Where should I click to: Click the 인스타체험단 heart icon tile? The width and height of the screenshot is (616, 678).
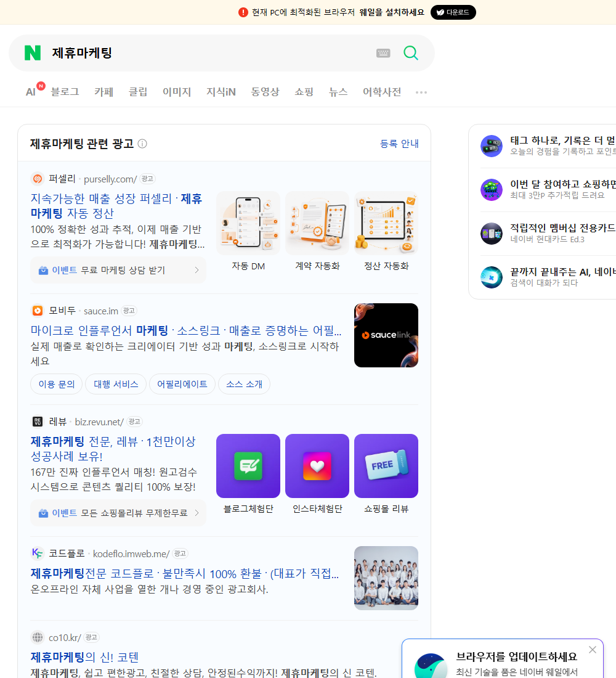[x=317, y=466]
